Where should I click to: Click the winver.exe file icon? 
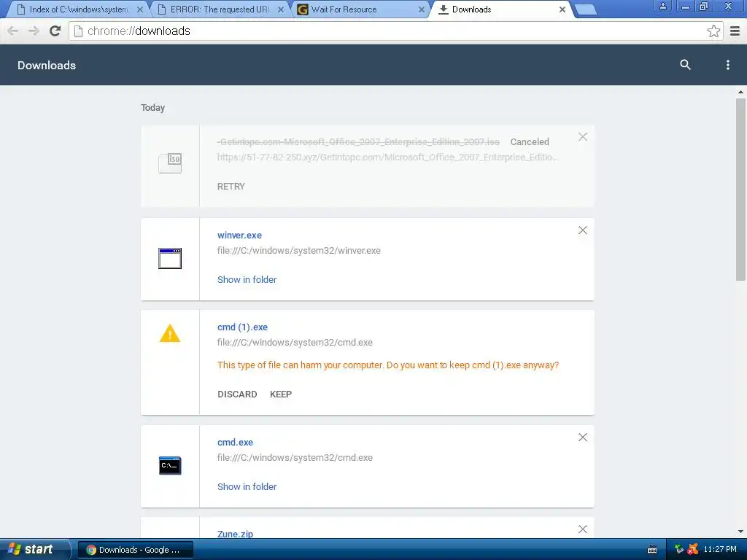[x=170, y=259]
